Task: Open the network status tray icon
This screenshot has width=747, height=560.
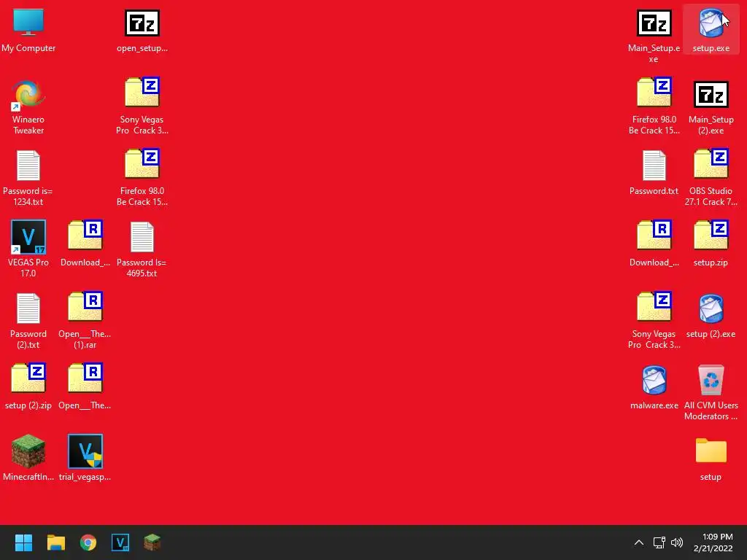Action: coord(659,542)
